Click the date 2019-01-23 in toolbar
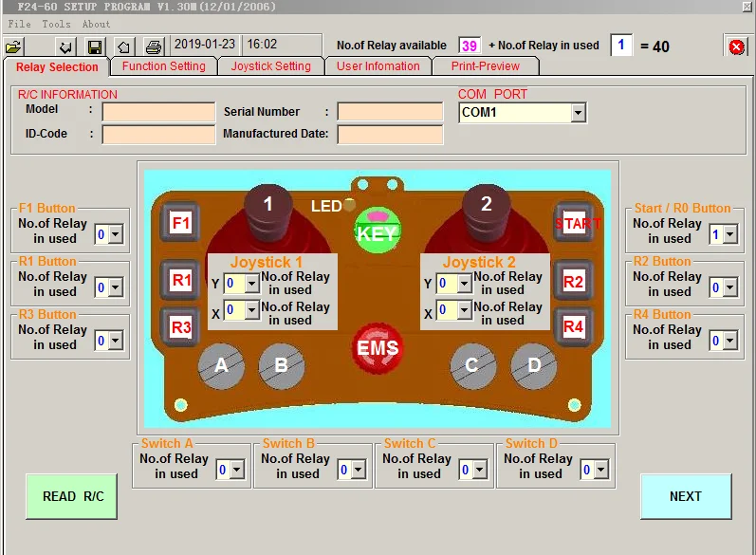 pos(205,45)
